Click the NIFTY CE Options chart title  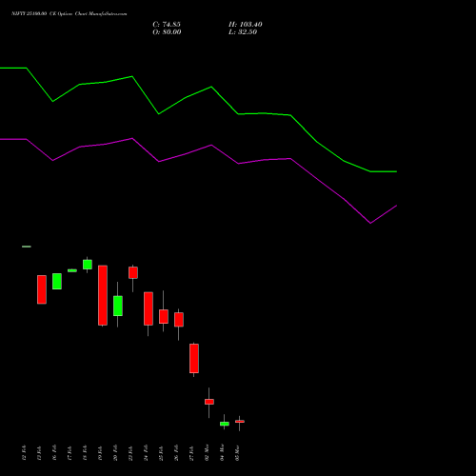[x=69, y=14]
